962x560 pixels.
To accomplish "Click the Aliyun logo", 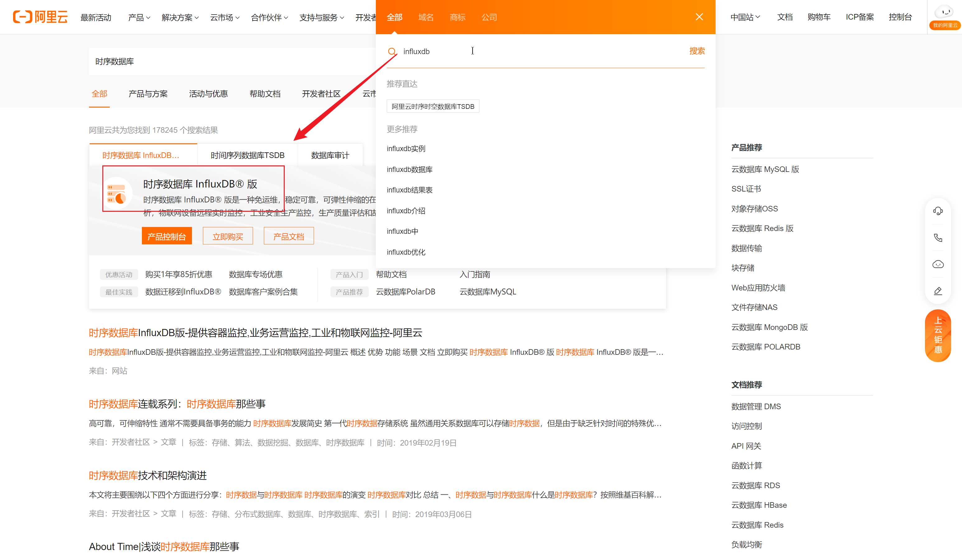I will pyautogui.click(x=40, y=17).
